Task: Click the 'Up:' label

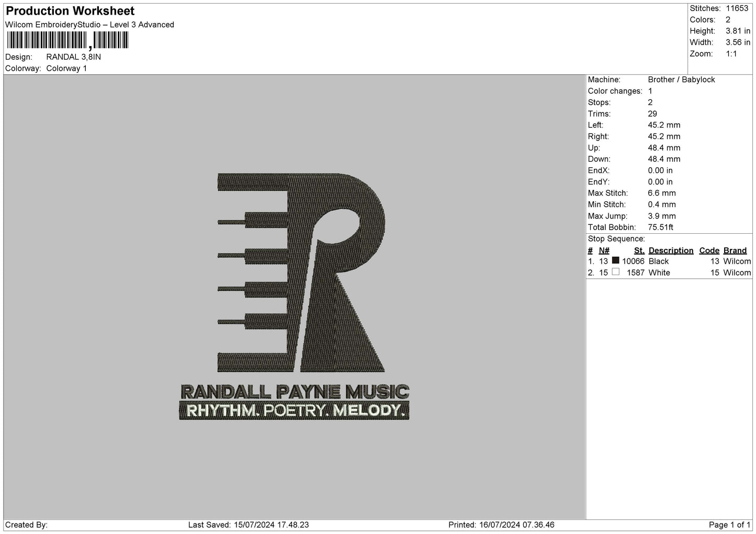Action: pyautogui.click(x=594, y=148)
